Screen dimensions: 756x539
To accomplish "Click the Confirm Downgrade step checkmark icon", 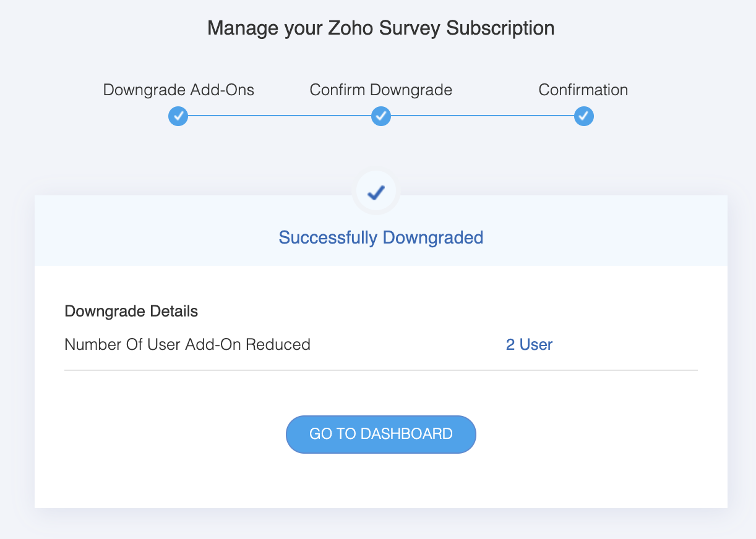I will 381,116.
